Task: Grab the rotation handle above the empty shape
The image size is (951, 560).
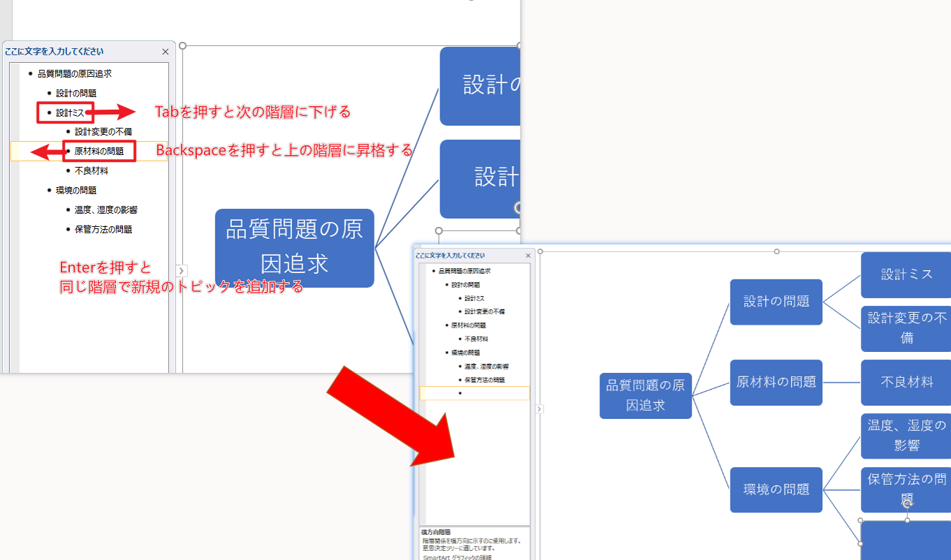Action: pyautogui.click(x=907, y=503)
